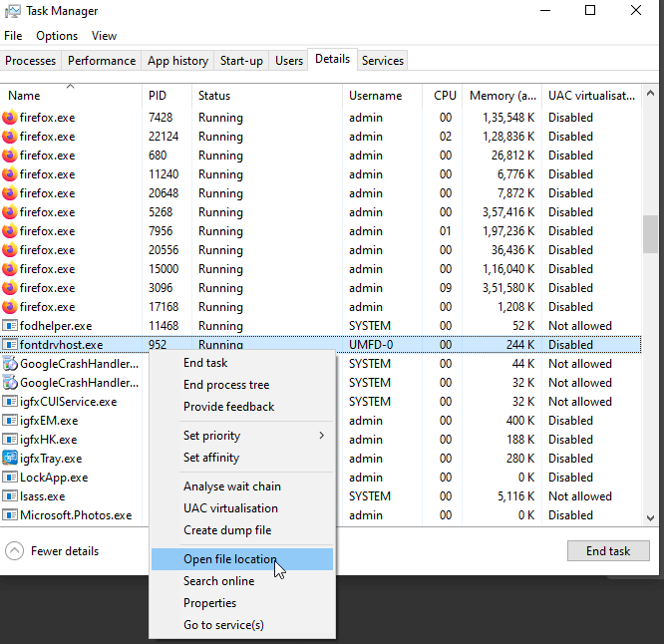664x644 pixels.
Task: Switch to the Start-up tab
Action: coord(241,61)
